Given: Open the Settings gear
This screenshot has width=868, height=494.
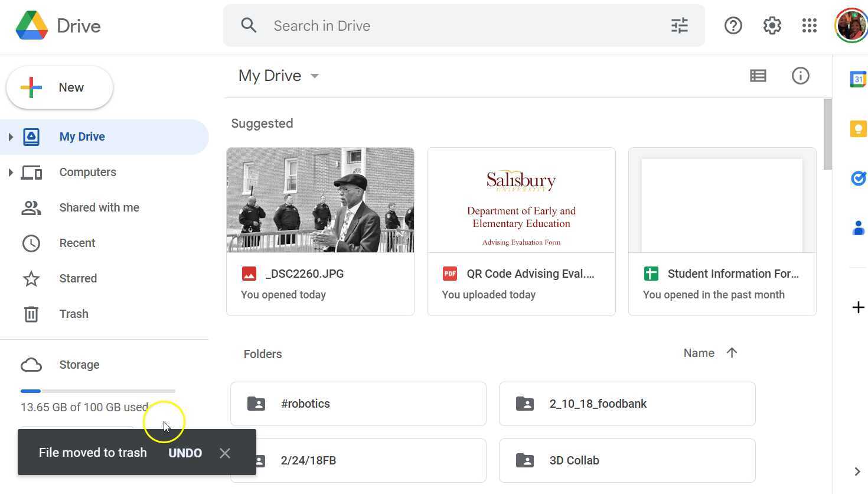Looking at the screenshot, I should pos(772,25).
